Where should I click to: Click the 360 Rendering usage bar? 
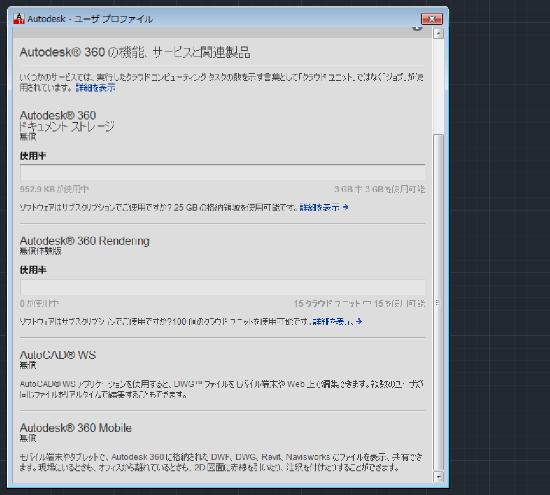pyautogui.click(x=222, y=287)
